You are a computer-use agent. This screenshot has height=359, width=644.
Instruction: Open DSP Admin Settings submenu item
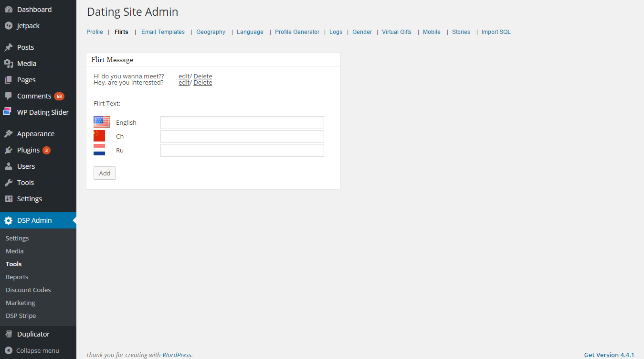[x=17, y=238]
